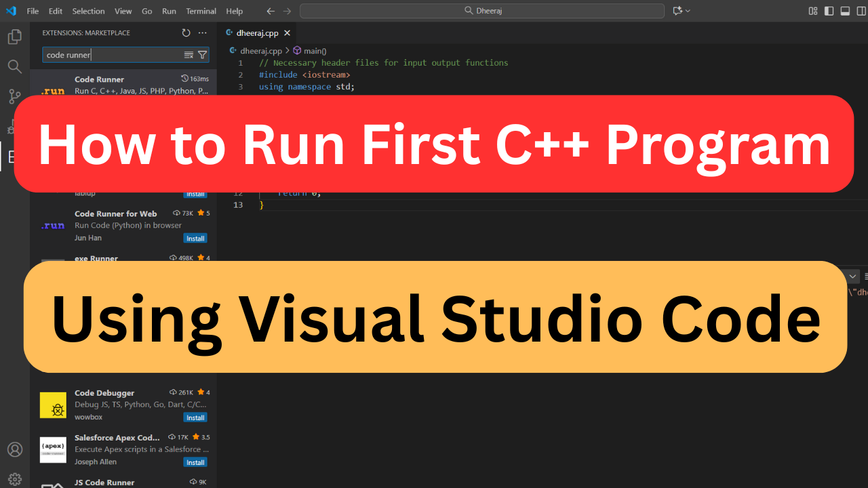
Task: Open the Explorer view in activity bar
Action: 14,37
